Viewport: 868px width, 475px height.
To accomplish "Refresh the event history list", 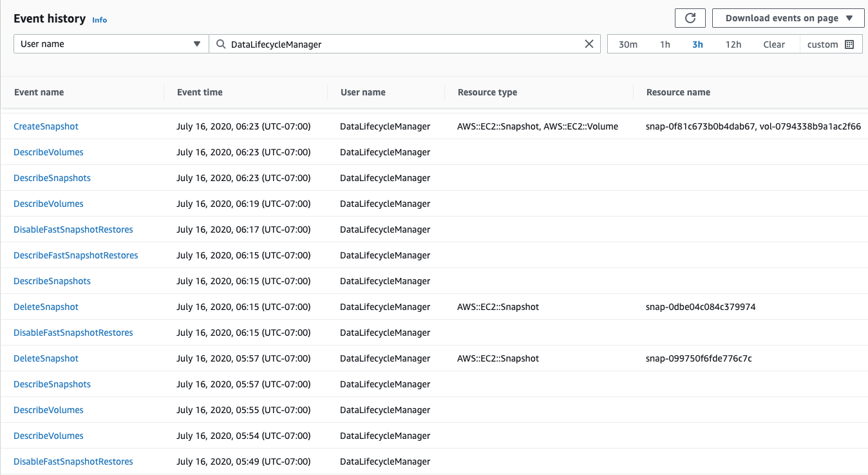I will (690, 18).
